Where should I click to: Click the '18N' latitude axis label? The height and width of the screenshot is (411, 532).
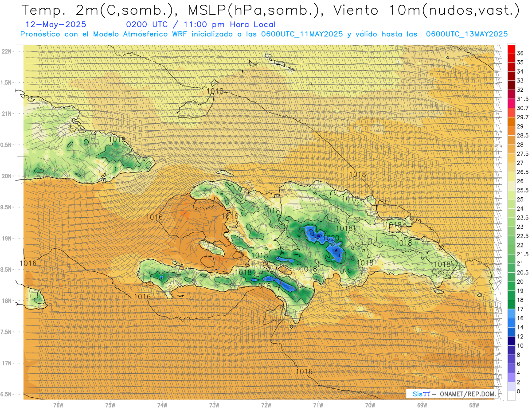click(x=8, y=301)
